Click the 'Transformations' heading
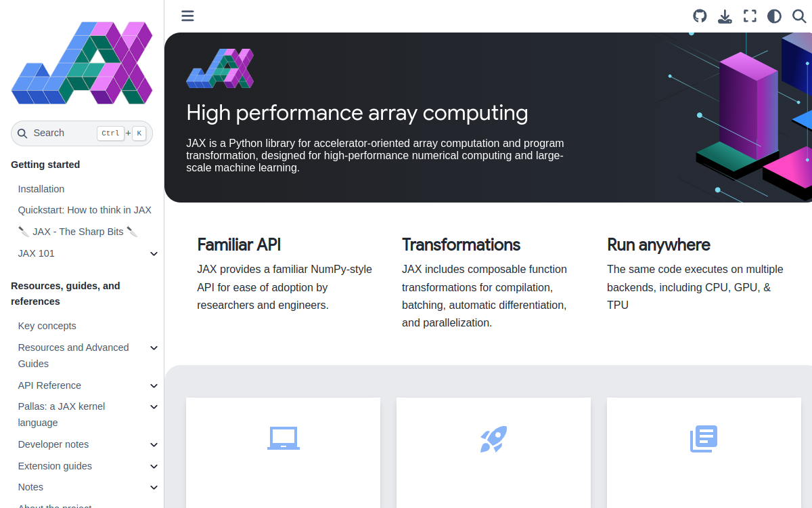The width and height of the screenshot is (812, 508). (461, 245)
